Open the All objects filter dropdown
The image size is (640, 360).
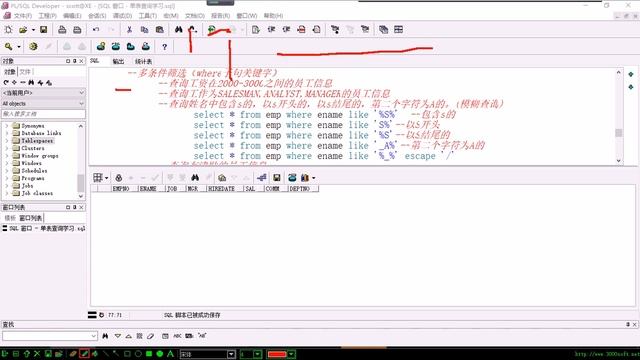tap(81, 104)
